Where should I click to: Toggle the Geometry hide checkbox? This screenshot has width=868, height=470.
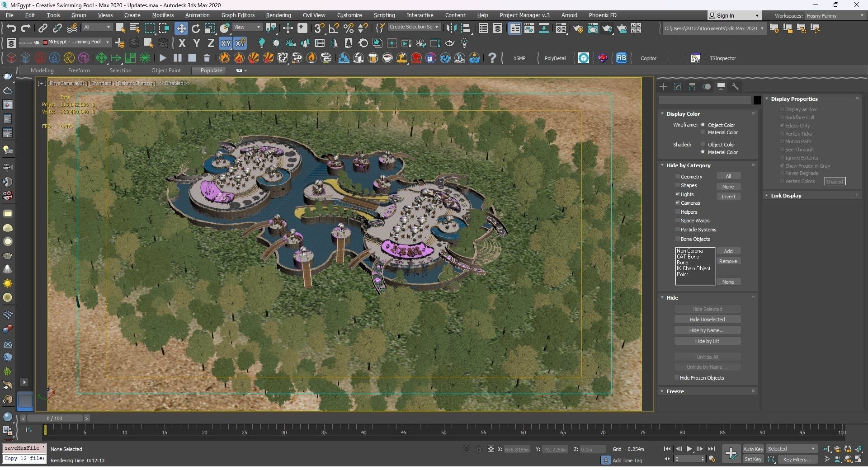tap(678, 176)
